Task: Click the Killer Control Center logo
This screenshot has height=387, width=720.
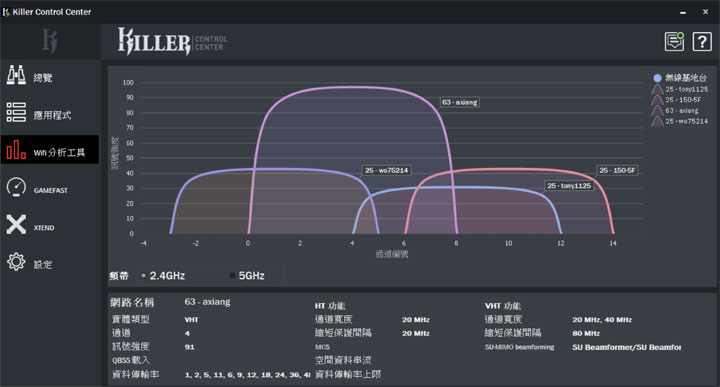Action: pos(172,41)
